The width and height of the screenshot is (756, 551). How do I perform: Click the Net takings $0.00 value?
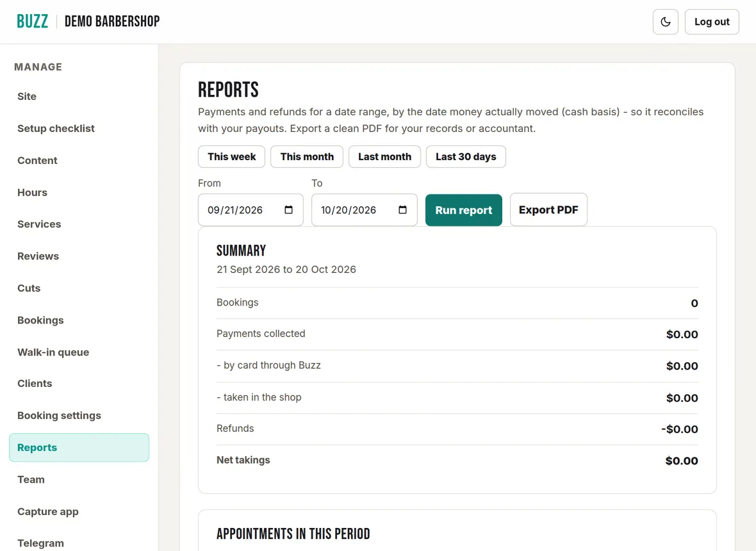[x=681, y=461]
